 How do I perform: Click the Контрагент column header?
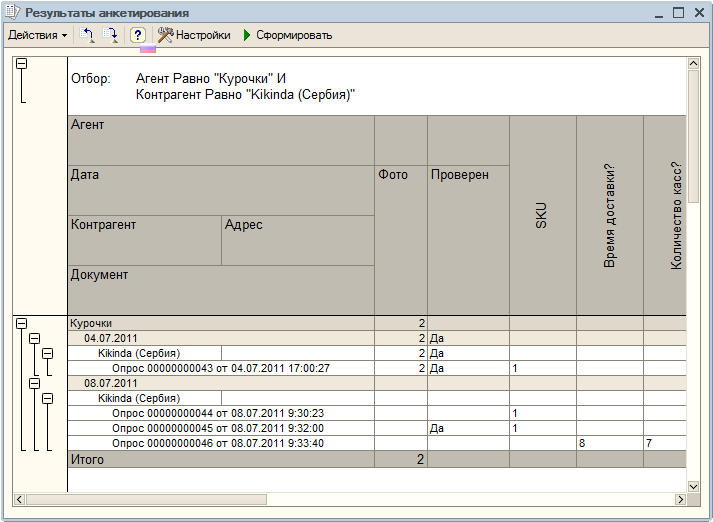click(145, 241)
